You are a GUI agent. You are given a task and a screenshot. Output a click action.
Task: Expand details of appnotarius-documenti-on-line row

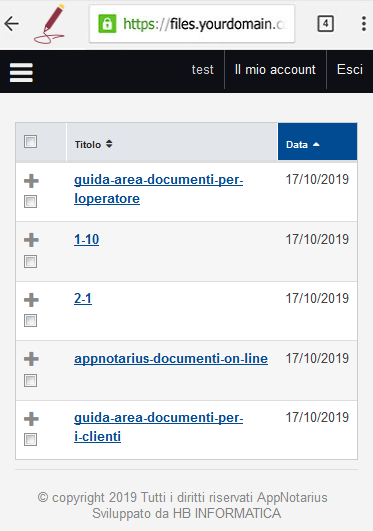point(31,359)
